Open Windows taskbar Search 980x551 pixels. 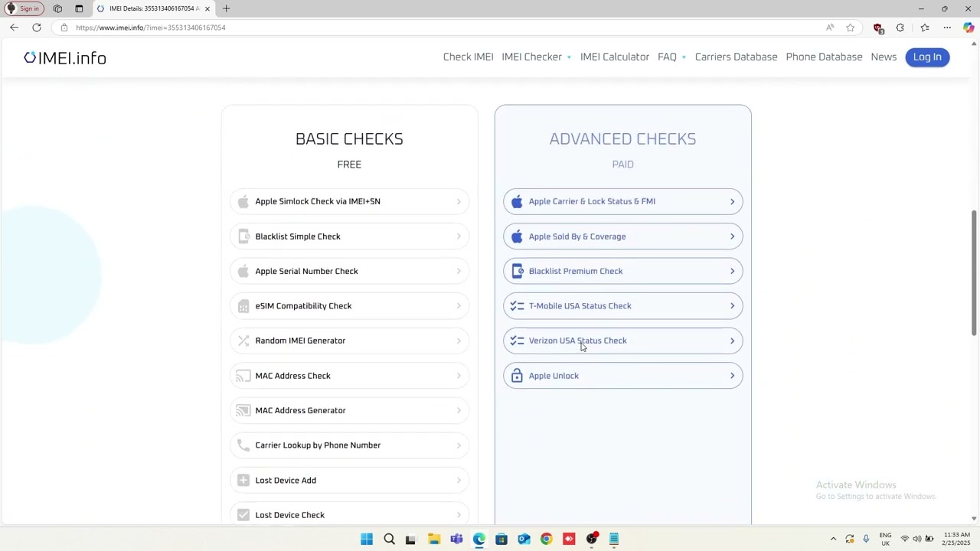pos(389,540)
